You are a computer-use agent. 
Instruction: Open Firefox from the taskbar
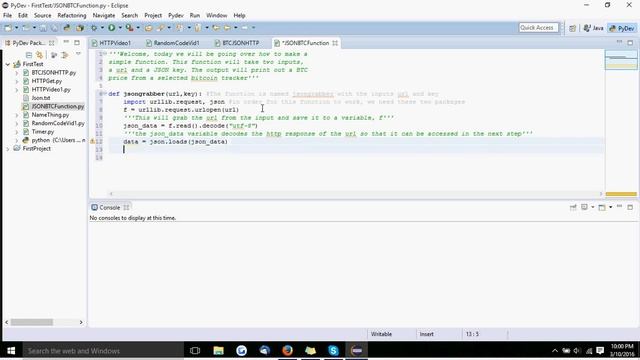point(287,351)
